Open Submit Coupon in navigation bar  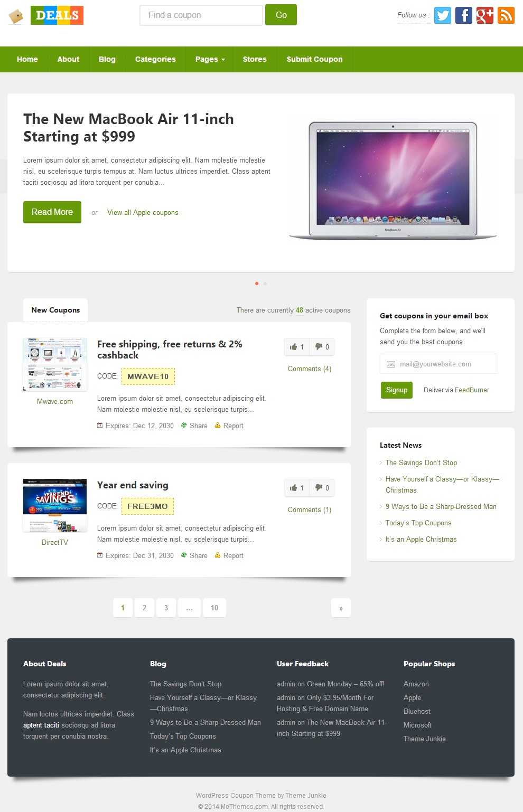click(314, 59)
